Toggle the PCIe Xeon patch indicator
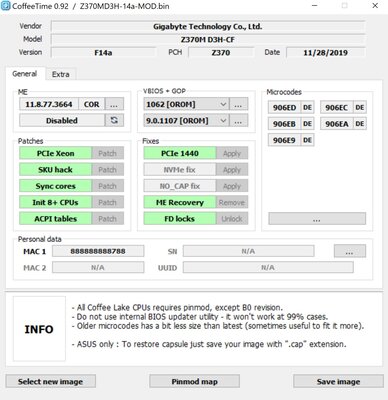 coord(55,153)
